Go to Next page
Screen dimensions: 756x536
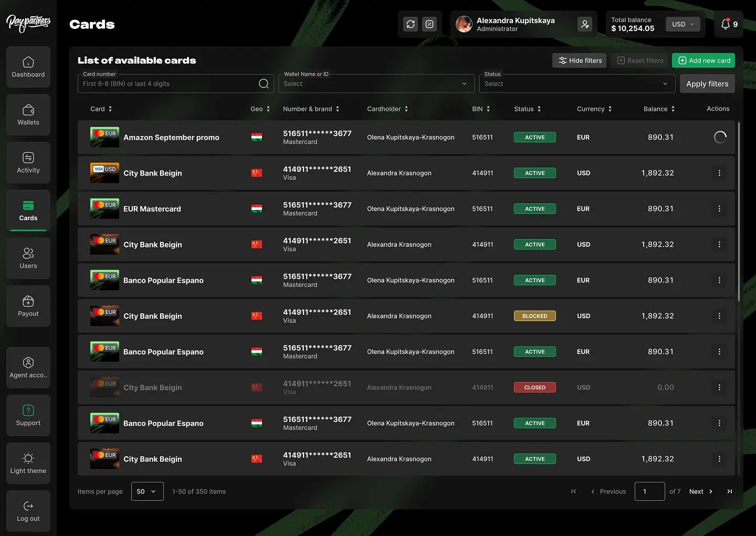click(x=701, y=491)
